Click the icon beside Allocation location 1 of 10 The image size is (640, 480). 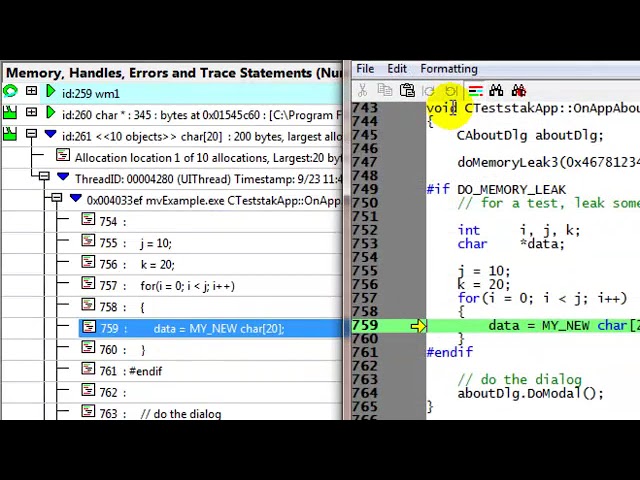(x=63, y=155)
